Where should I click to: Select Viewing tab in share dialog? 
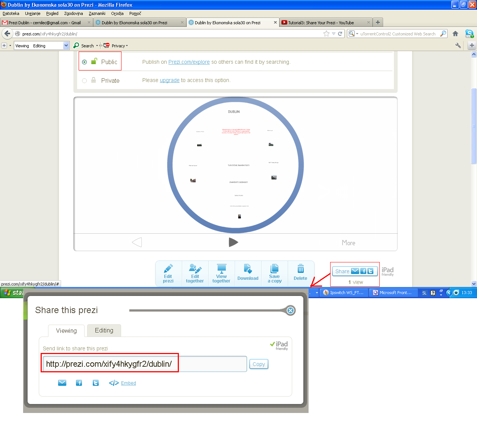pos(66,331)
